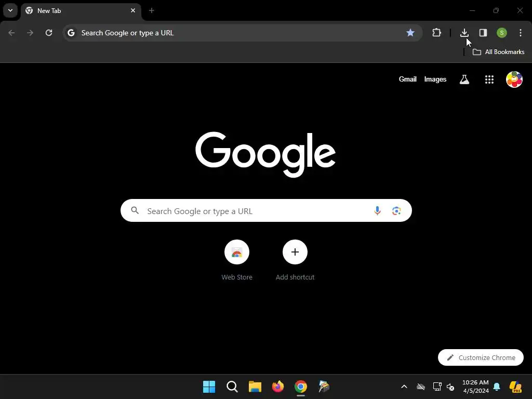Open notifications bell icon
Image resolution: width=532 pixels, height=399 pixels.
point(497,387)
